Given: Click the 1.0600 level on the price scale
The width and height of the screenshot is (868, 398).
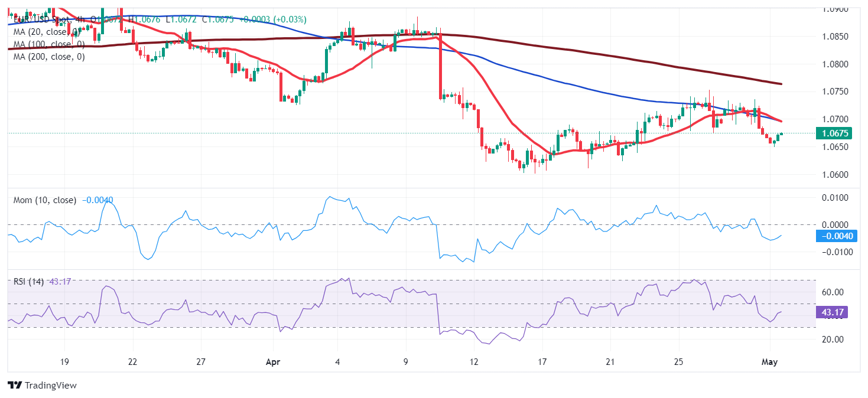Looking at the screenshot, I should (x=836, y=174).
